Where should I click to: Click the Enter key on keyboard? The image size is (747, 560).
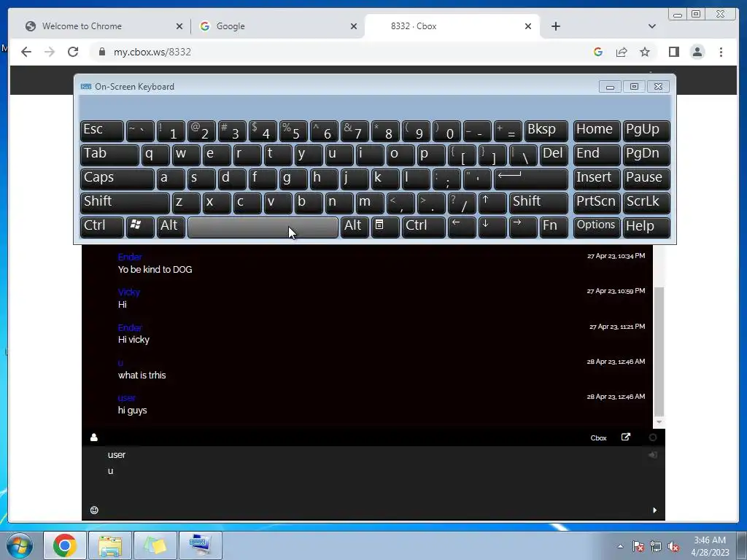[x=531, y=179]
